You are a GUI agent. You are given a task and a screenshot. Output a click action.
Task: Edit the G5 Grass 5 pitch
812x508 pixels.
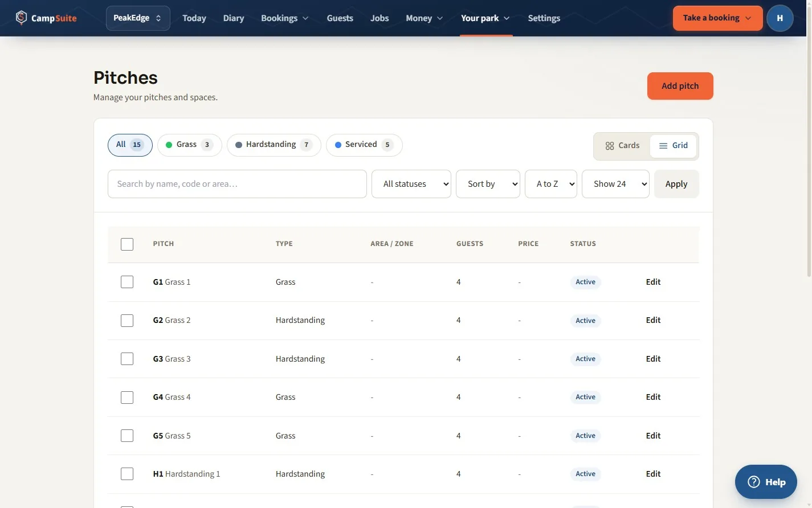point(653,436)
